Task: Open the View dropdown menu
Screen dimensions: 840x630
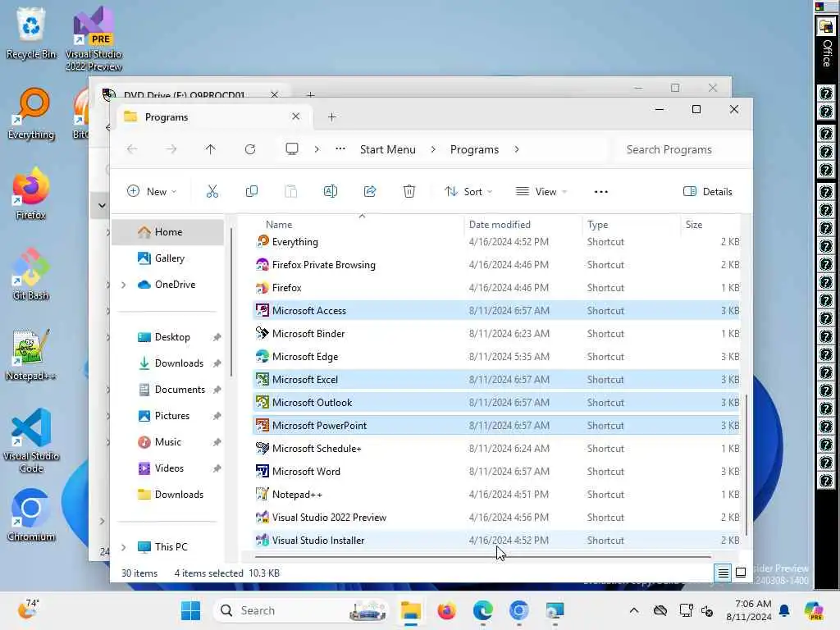Action: click(x=541, y=191)
